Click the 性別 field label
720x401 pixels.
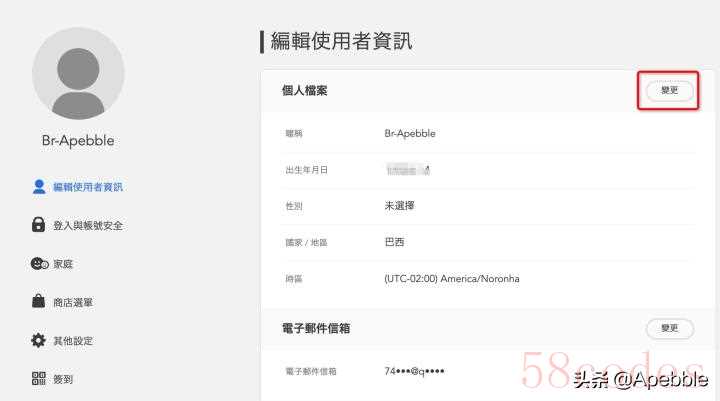pos(294,206)
